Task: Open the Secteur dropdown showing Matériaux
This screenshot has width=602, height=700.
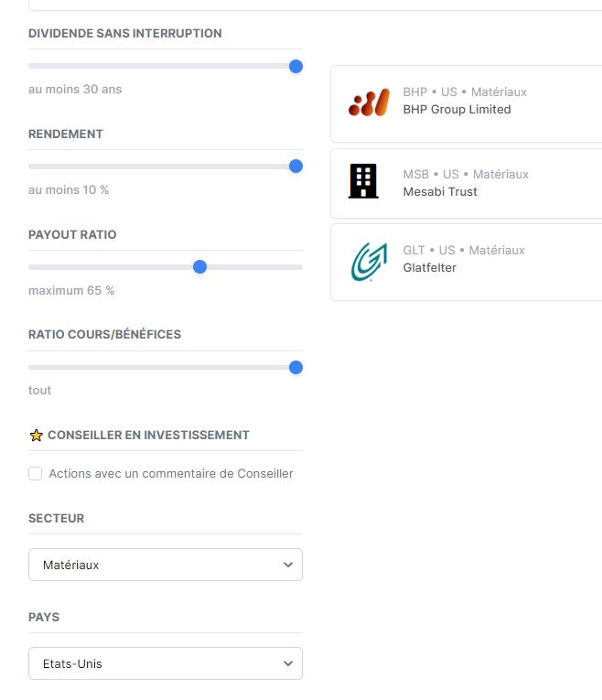Action: point(165,565)
